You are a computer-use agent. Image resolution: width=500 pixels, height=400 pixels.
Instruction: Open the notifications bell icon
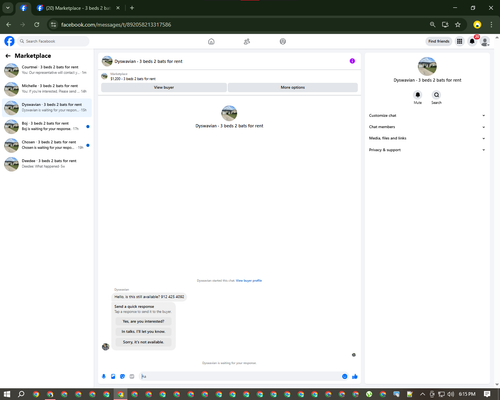tap(472, 41)
